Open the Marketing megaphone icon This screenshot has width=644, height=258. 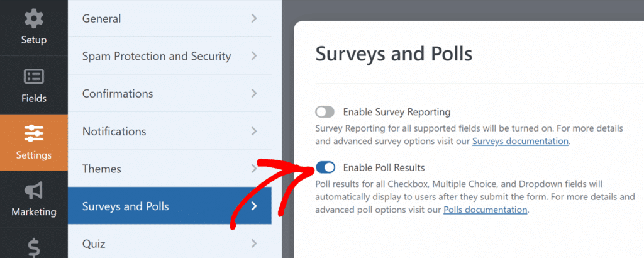click(x=33, y=191)
